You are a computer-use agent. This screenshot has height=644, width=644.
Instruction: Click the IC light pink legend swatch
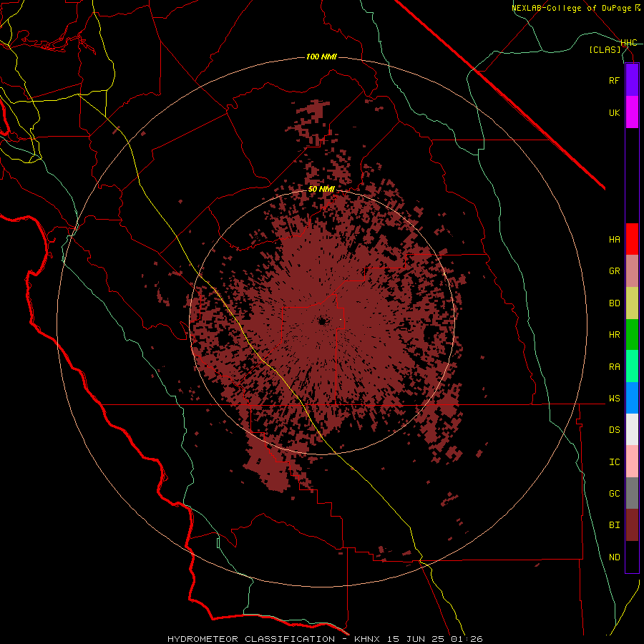click(x=632, y=462)
